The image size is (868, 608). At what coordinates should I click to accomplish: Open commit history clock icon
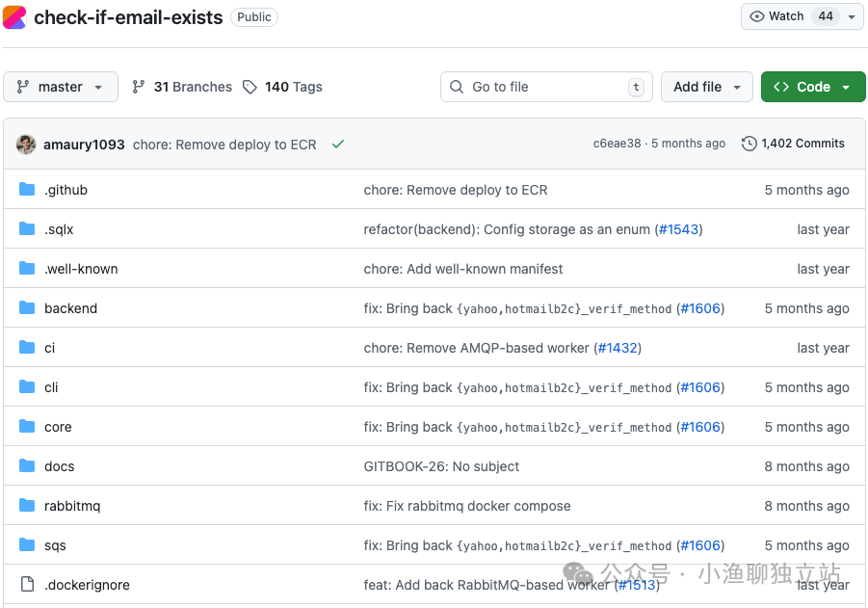(749, 144)
